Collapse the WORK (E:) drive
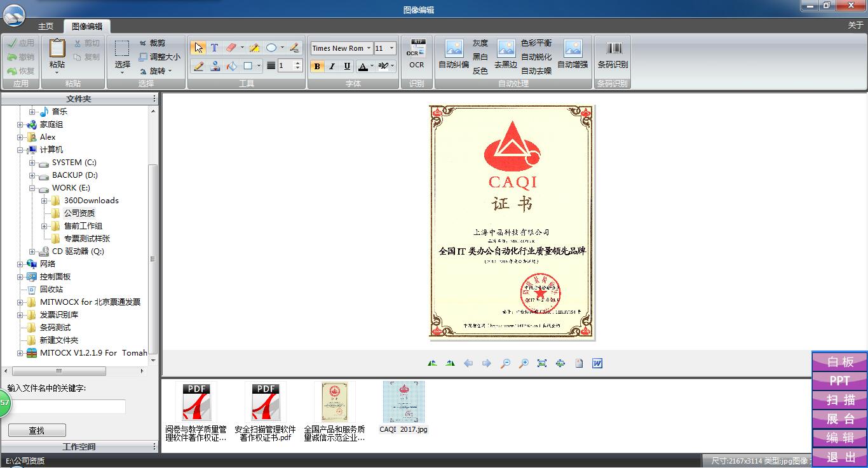 [32, 188]
